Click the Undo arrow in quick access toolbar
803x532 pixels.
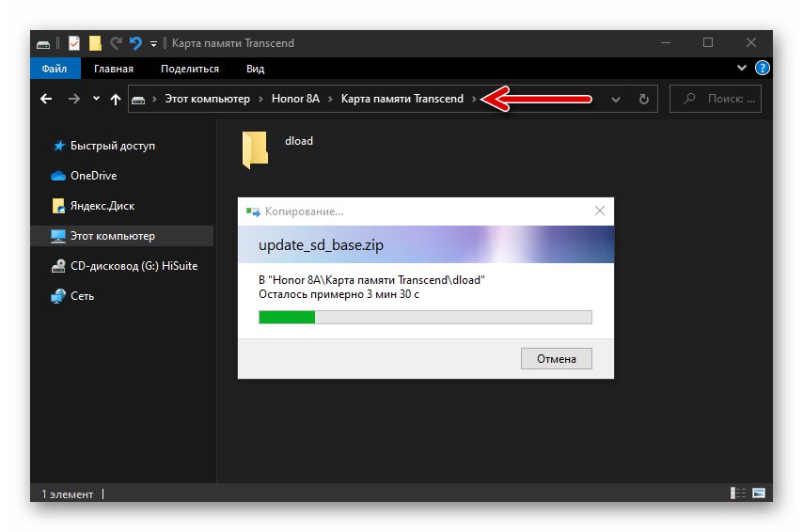tap(135, 43)
